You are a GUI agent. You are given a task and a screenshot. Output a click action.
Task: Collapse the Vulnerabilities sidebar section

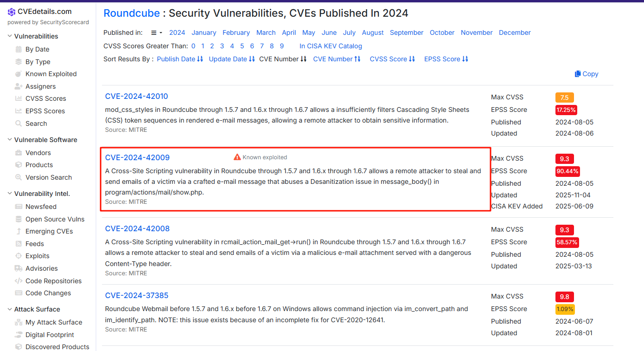(10, 36)
